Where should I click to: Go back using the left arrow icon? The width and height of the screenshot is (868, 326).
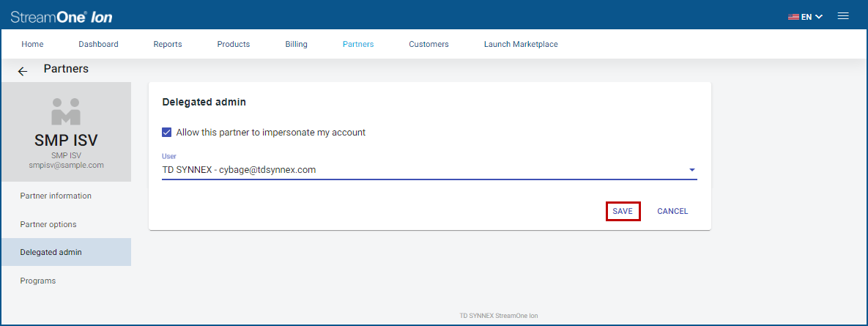tap(23, 71)
